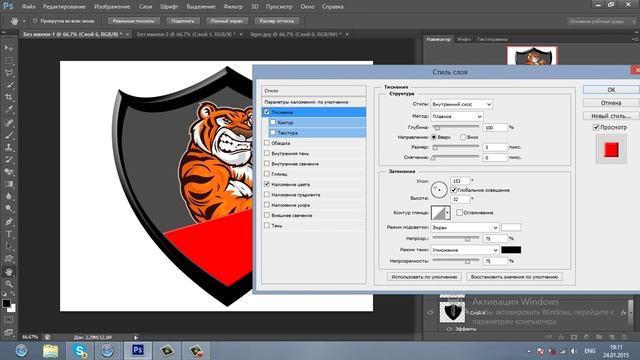
Task: Open the Стиль dropdown (Внутренний скос)
Action: (461, 104)
